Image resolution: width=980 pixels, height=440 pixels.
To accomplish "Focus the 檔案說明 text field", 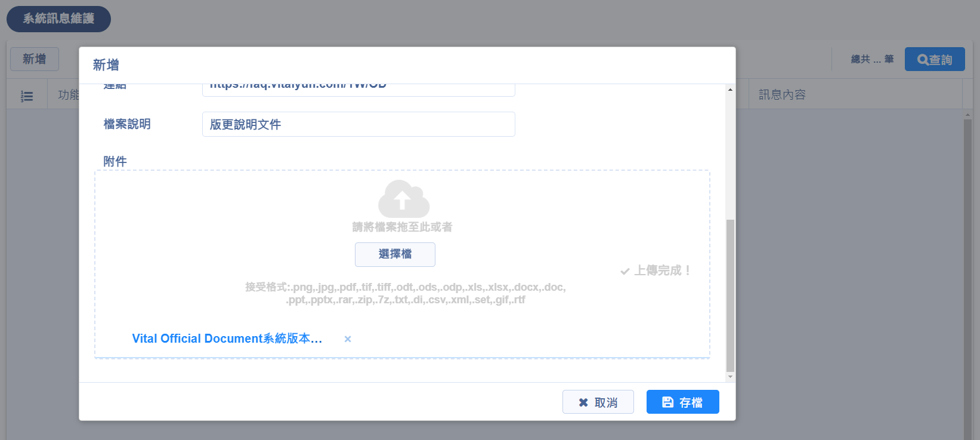I will [x=358, y=124].
